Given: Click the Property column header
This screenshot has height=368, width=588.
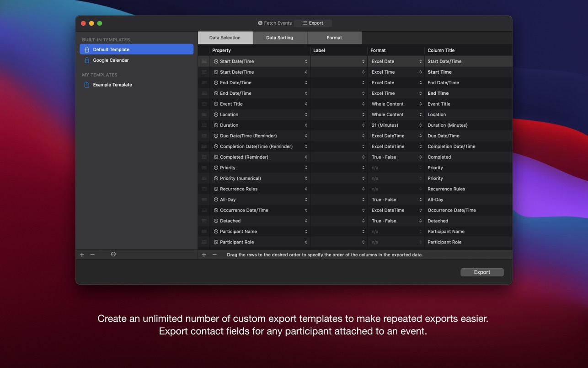Looking at the screenshot, I should tap(260, 50).
